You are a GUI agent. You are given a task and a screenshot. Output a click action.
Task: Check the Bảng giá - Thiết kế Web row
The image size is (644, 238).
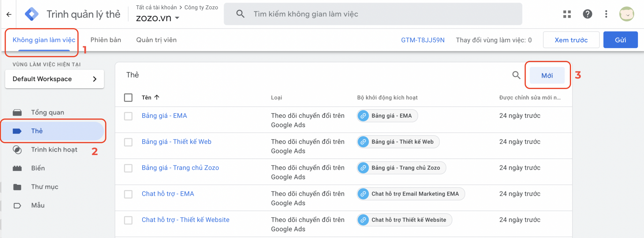tap(128, 142)
